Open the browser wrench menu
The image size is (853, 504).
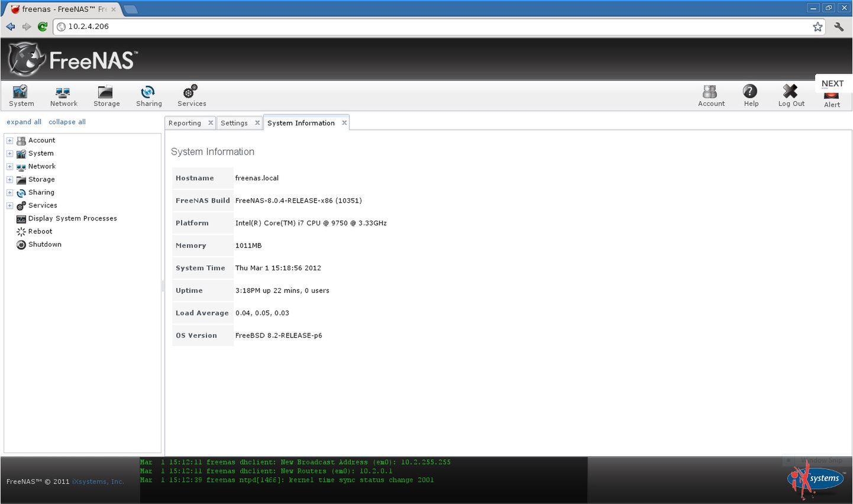point(839,27)
